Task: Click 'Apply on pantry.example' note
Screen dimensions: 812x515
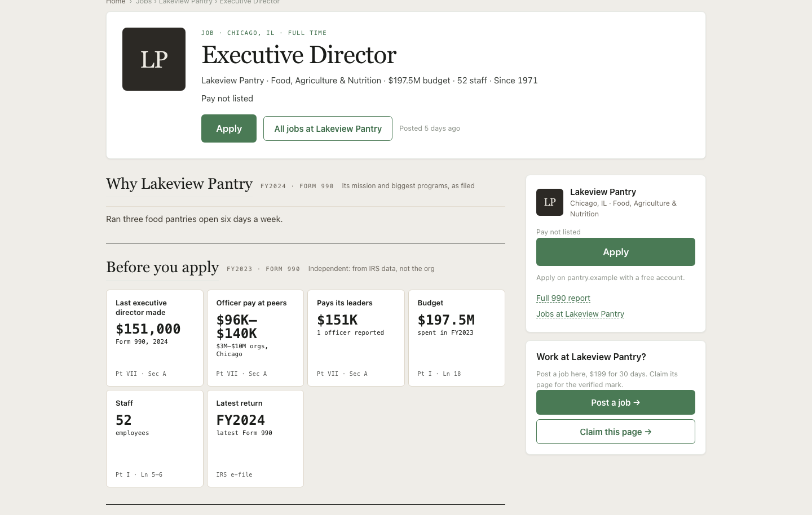Action: pos(610,278)
